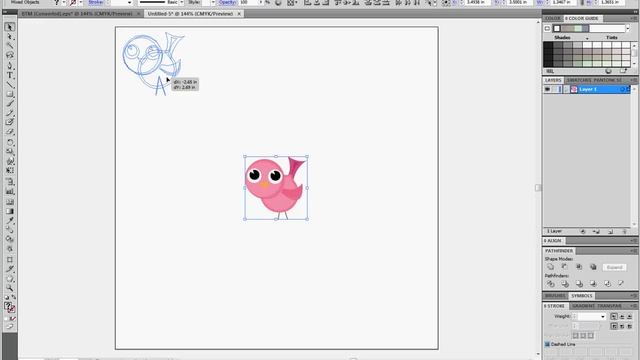Choose Round Cap in Stroke panel
Viewport: 640px width, 360px height.
point(622,316)
